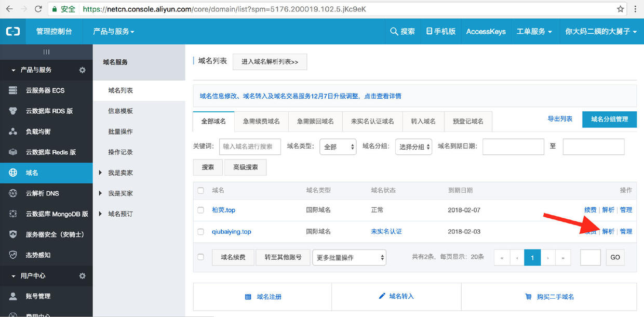Click the 云服务器 ECS sidebar icon
The width and height of the screenshot is (644, 317).
[13, 90]
